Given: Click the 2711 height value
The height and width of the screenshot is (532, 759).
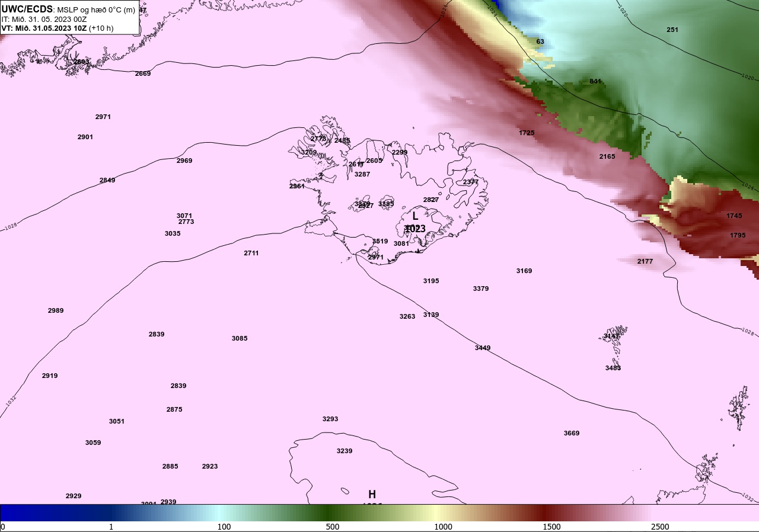Looking at the screenshot, I should point(251,253).
